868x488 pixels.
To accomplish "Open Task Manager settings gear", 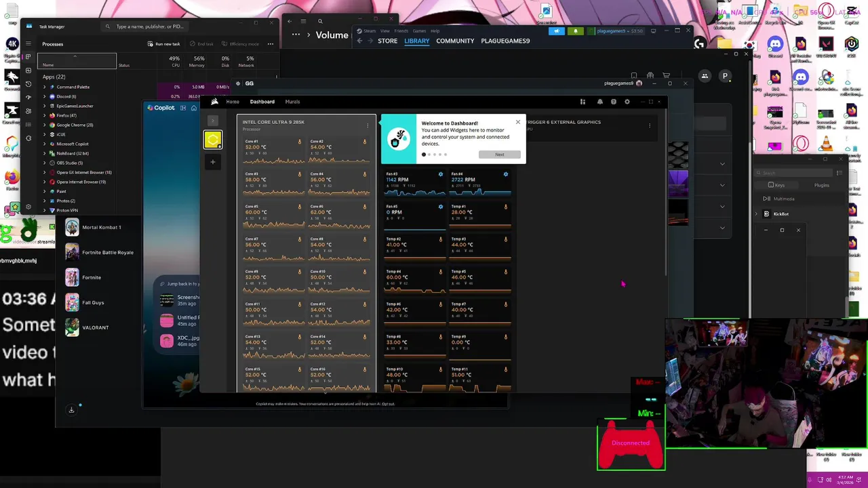I will coord(28,207).
